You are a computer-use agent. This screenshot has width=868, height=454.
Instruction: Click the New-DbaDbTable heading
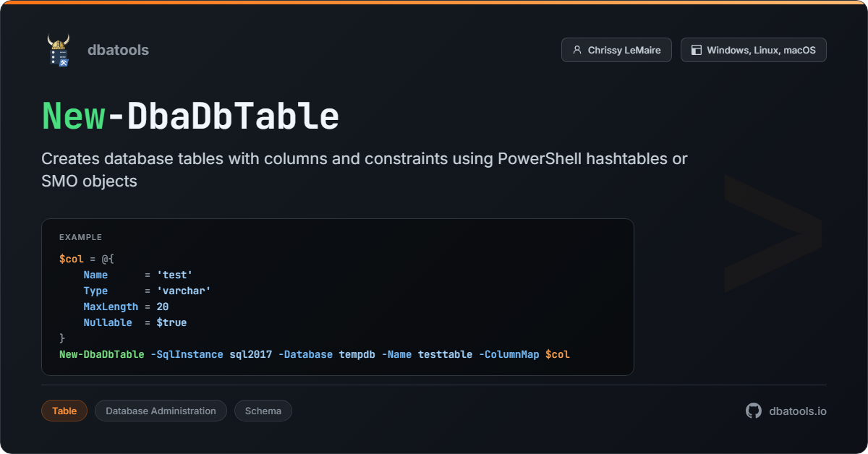pyautogui.click(x=190, y=116)
